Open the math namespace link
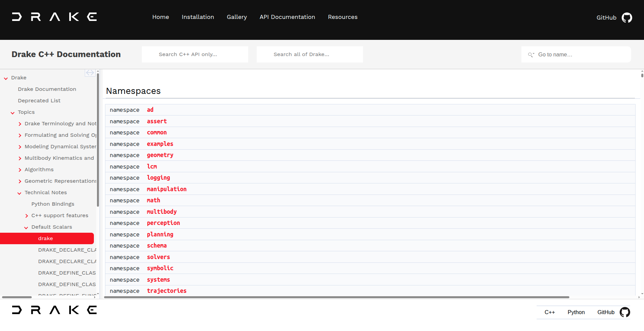 coord(153,200)
